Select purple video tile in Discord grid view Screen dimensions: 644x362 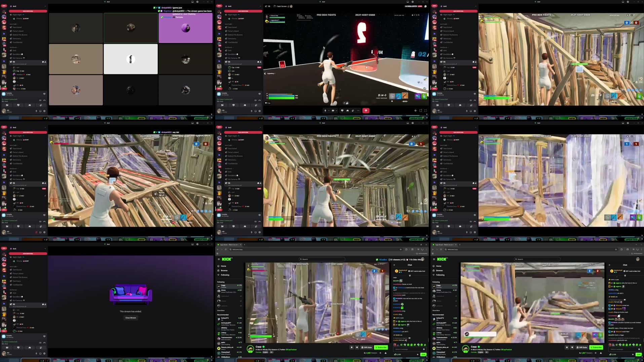pyautogui.click(x=185, y=28)
